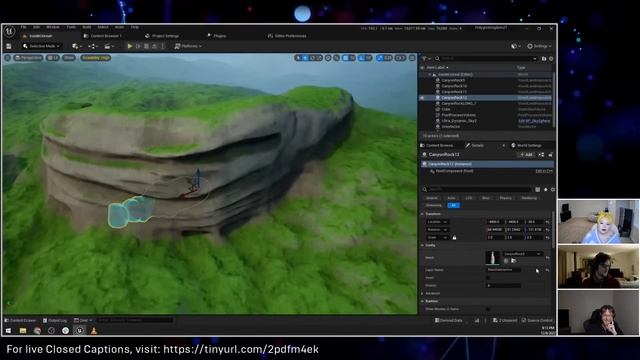Click the Scalability: High warning badge
Screen dimensions: 640x360
click(96, 58)
